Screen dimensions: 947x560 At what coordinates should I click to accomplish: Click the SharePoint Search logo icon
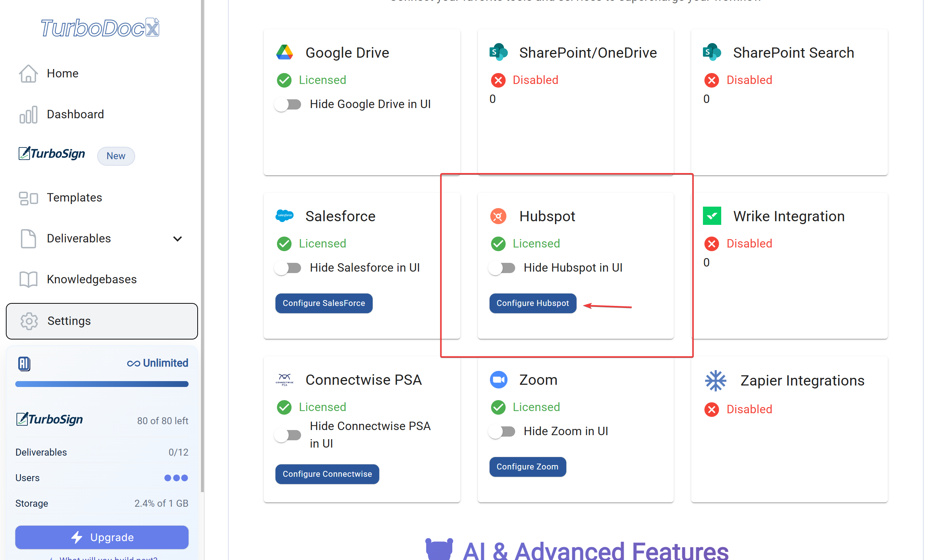click(712, 52)
